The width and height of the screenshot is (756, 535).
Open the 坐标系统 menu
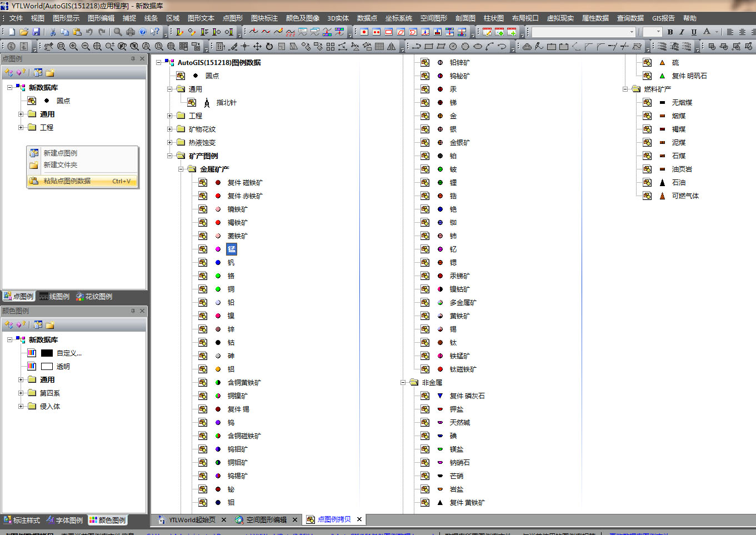click(x=398, y=18)
